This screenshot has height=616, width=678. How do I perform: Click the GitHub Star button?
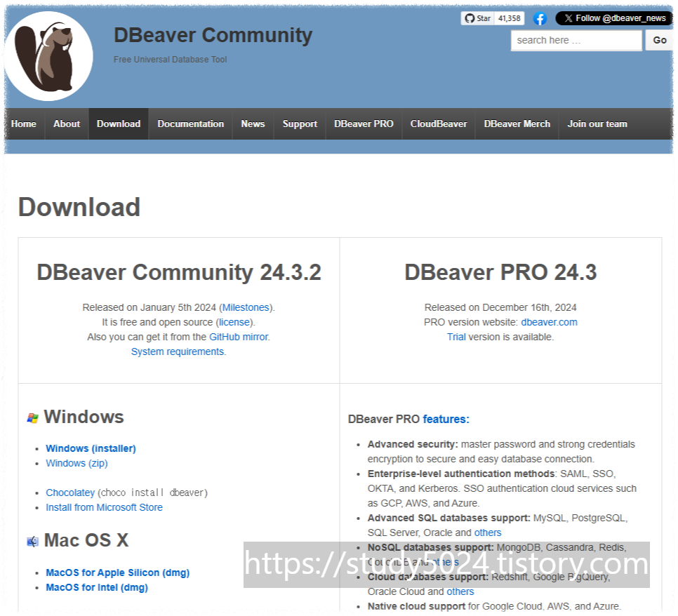click(x=477, y=18)
